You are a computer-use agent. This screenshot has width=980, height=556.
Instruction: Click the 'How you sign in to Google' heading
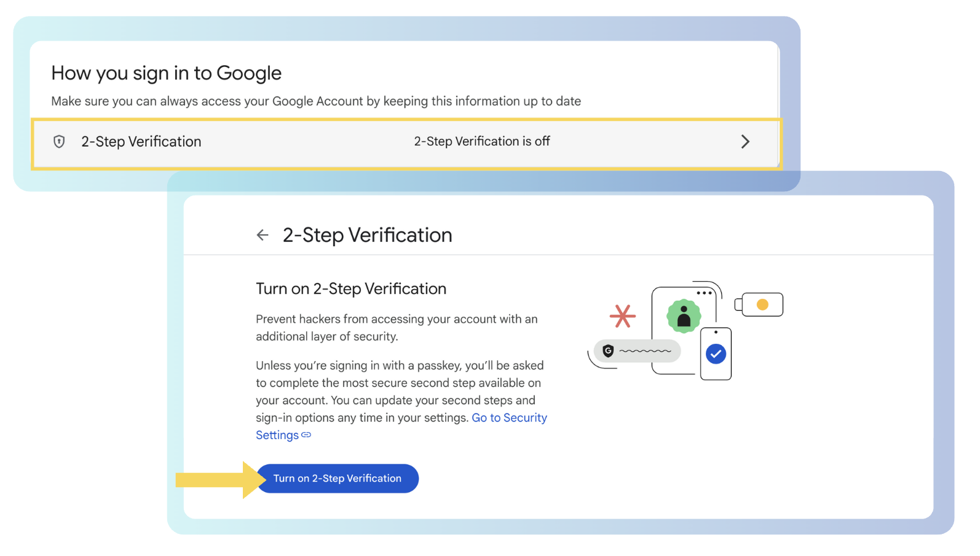pyautogui.click(x=166, y=73)
